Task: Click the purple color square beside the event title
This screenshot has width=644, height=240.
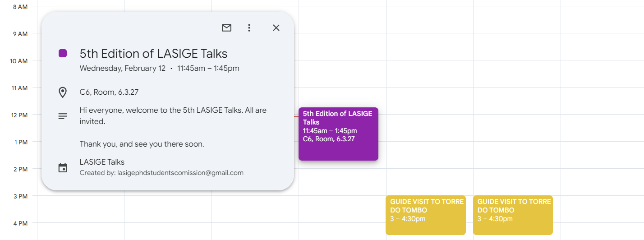Action: click(x=63, y=53)
